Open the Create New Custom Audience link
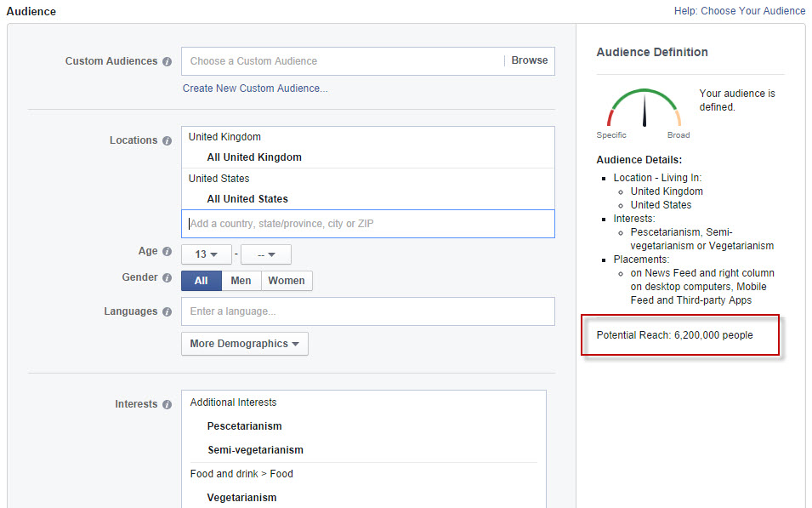 pyautogui.click(x=255, y=88)
